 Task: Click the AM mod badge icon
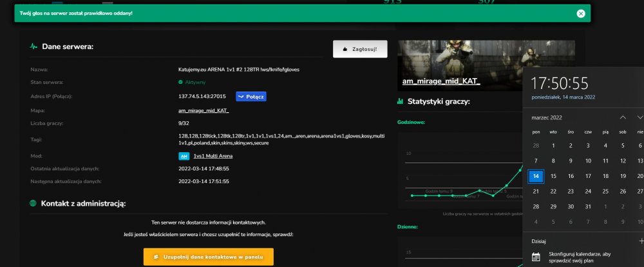(x=184, y=156)
